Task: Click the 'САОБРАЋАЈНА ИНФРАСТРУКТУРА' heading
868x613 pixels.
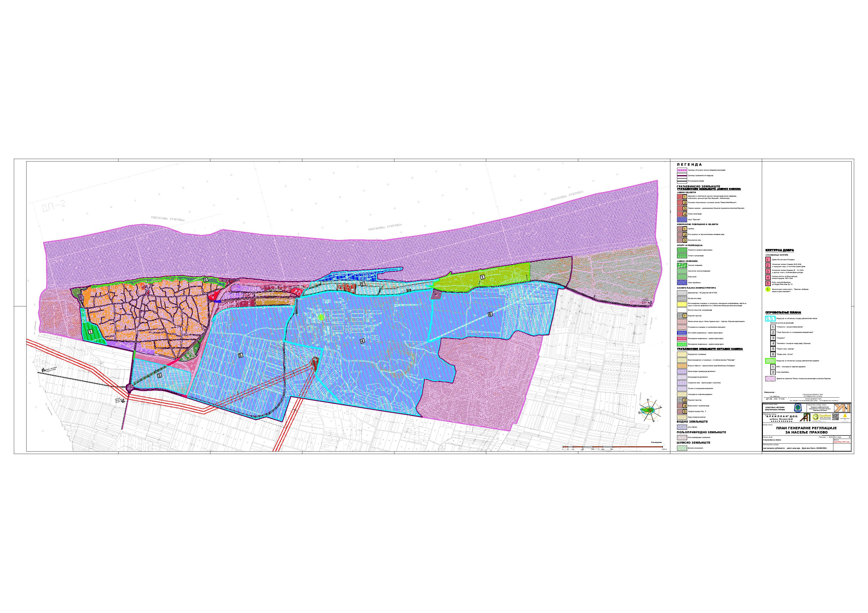Action: point(696,288)
